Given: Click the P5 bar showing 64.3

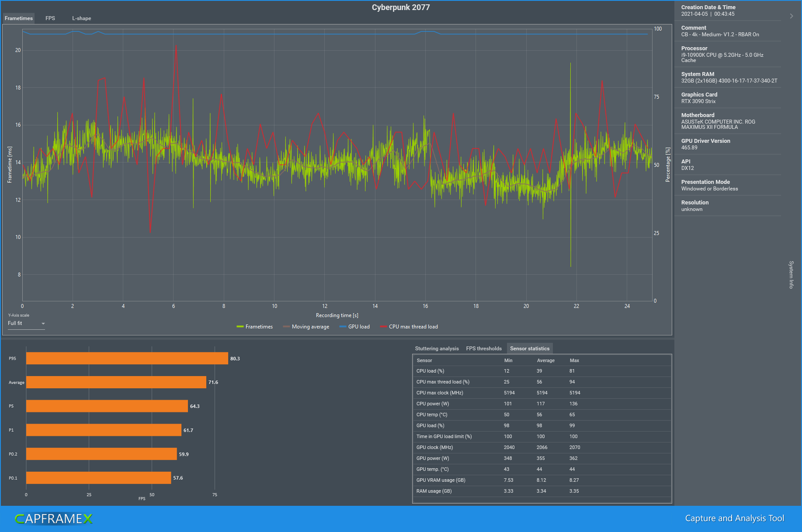Looking at the screenshot, I should (x=107, y=406).
